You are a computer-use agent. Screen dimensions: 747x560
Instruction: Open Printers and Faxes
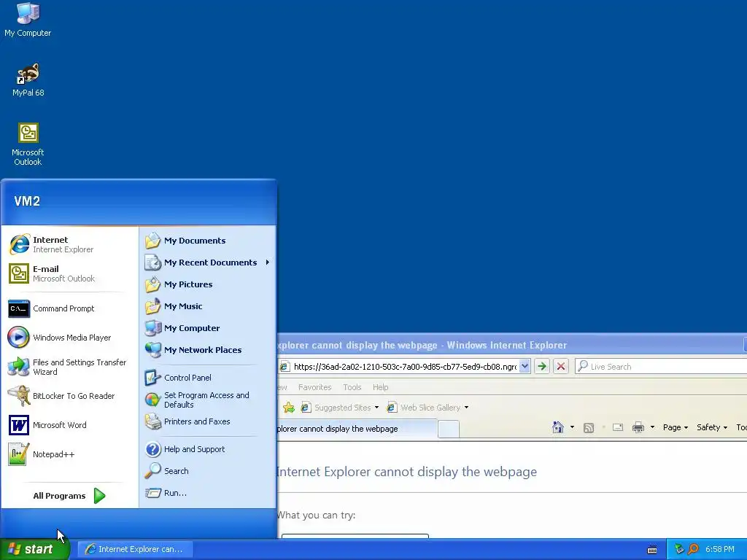click(207, 421)
